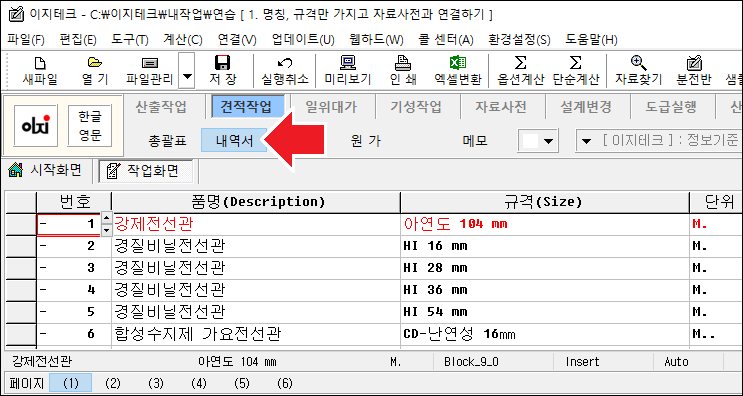Viewport: 743px width, 396px height.
Task: Go to 시작화면 home tab
Action: (x=45, y=171)
